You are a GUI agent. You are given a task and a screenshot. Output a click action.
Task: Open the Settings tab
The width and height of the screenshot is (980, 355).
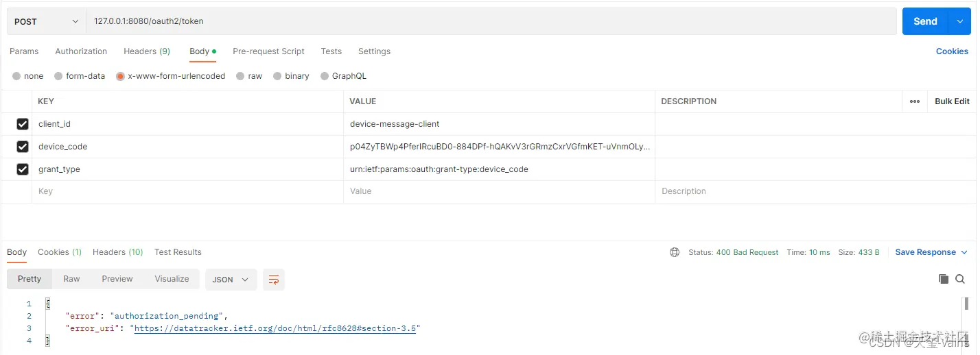374,51
